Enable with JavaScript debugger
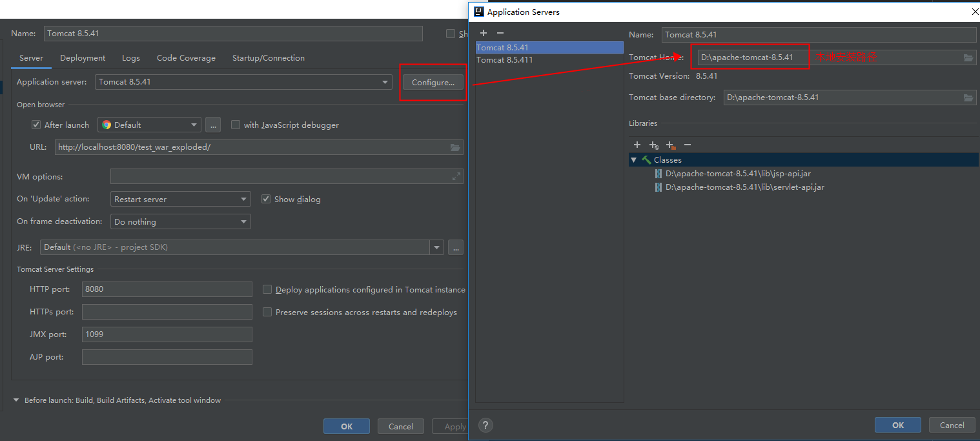The image size is (980, 441). coord(236,125)
